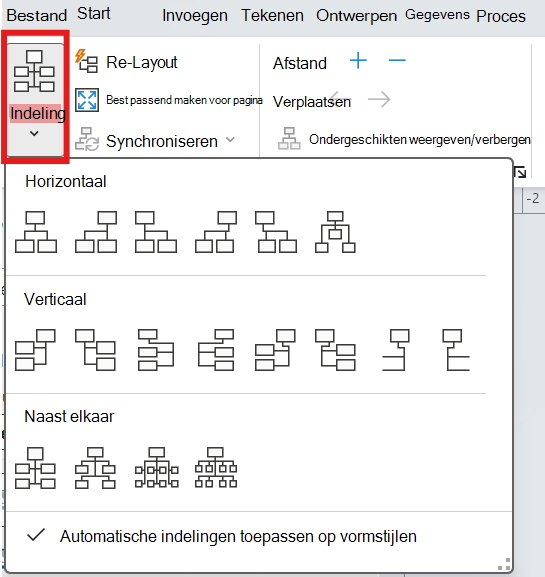
Task: Select the Gegevens tab
Action: 437,15
